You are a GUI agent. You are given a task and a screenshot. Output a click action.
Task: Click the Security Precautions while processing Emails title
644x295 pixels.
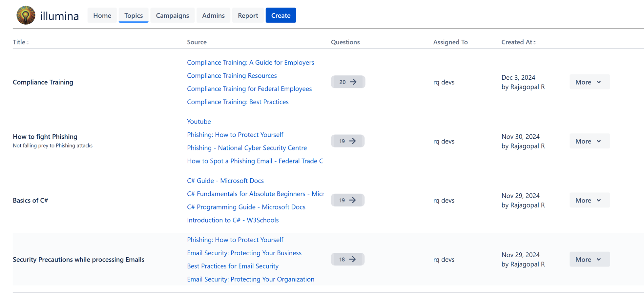click(78, 259)
